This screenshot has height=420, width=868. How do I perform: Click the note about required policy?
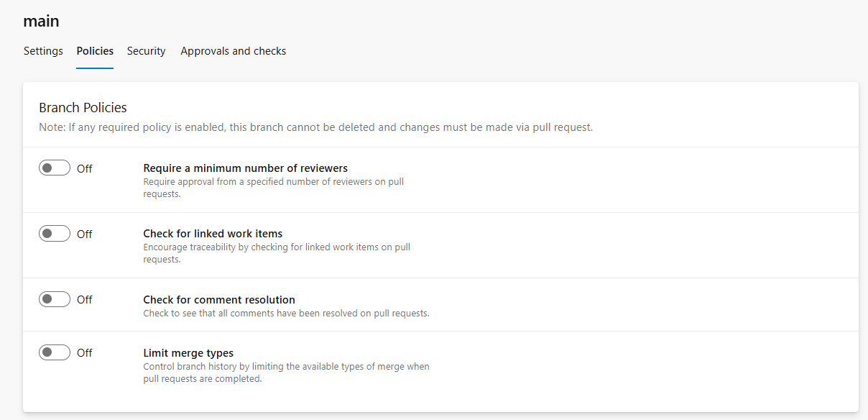click(x=315, y=127)
